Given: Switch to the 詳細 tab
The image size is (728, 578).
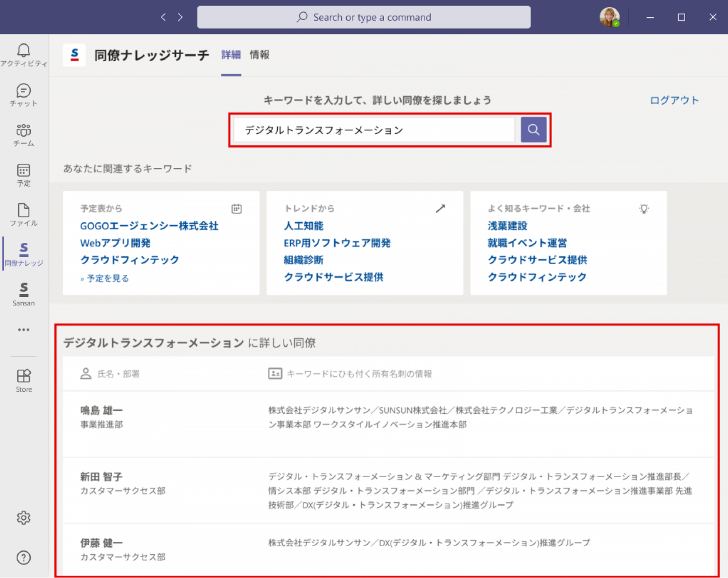Looking at the screenshot, I should 231,55.
